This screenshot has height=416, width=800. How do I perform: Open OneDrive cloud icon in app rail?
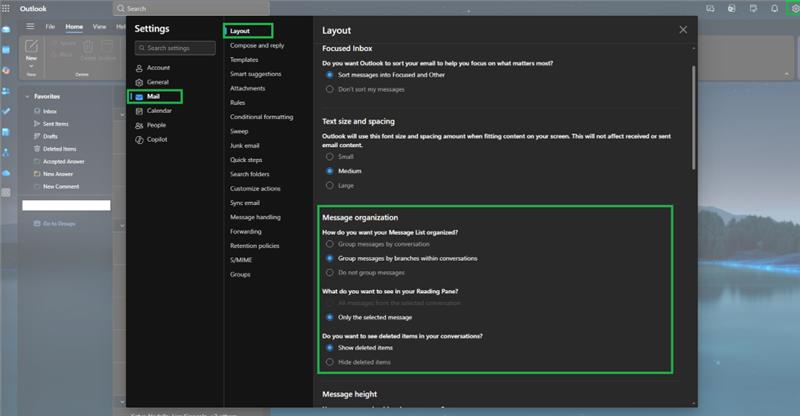point(6,173)
